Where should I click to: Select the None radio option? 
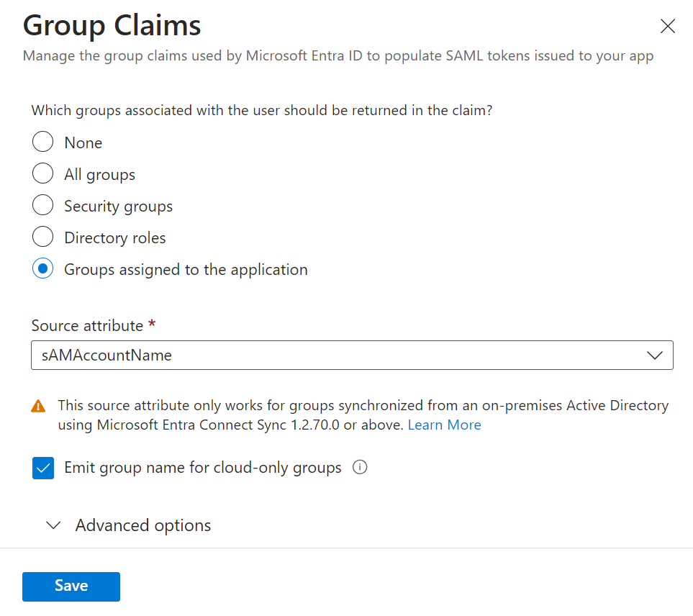pos(43,142)
